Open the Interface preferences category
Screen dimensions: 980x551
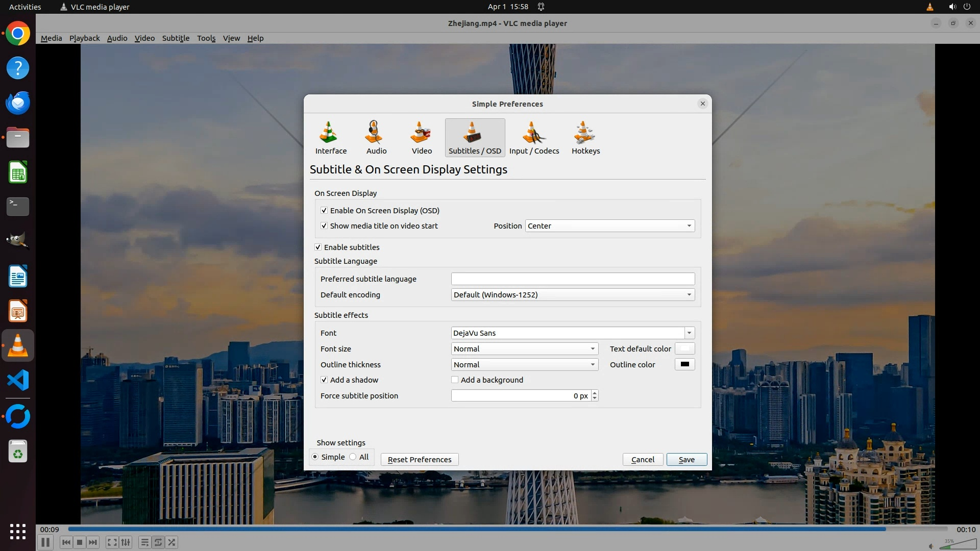(330, 138)
